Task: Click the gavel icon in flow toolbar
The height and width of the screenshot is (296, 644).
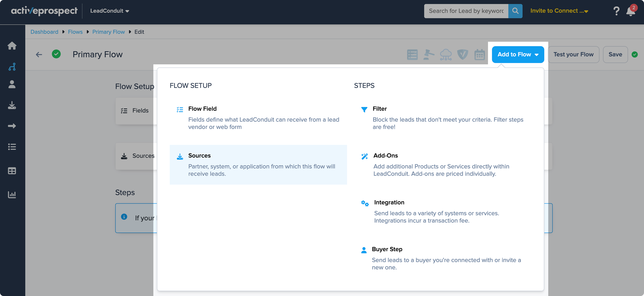Action: (x=428, y=55)
